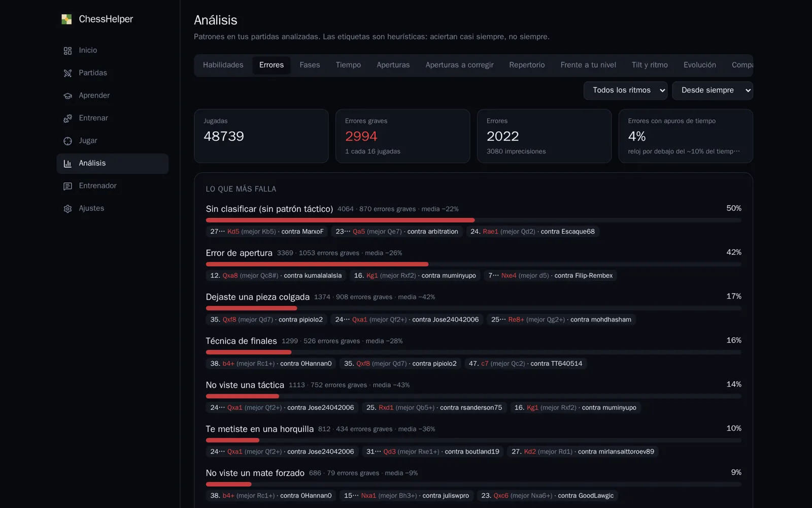Select the Errores tab
Image resolution: width=812 pixels, height=508 pixels.
272,65
